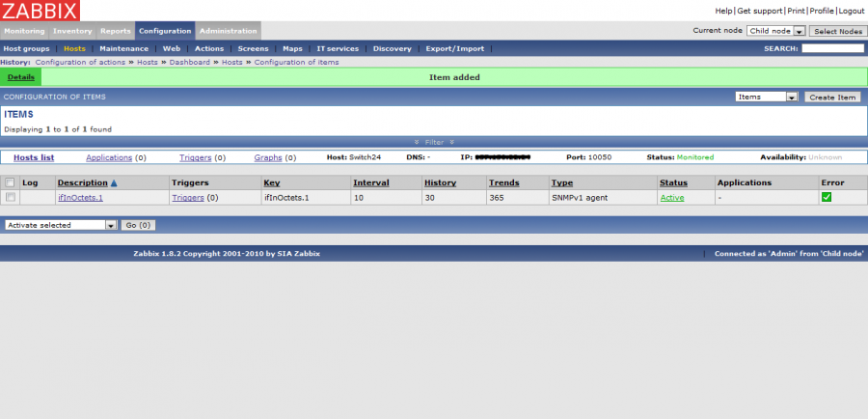Open Triggers link in ifInOctets.1 row
This screenshot has width=868, height=419.
pos(188,197)
